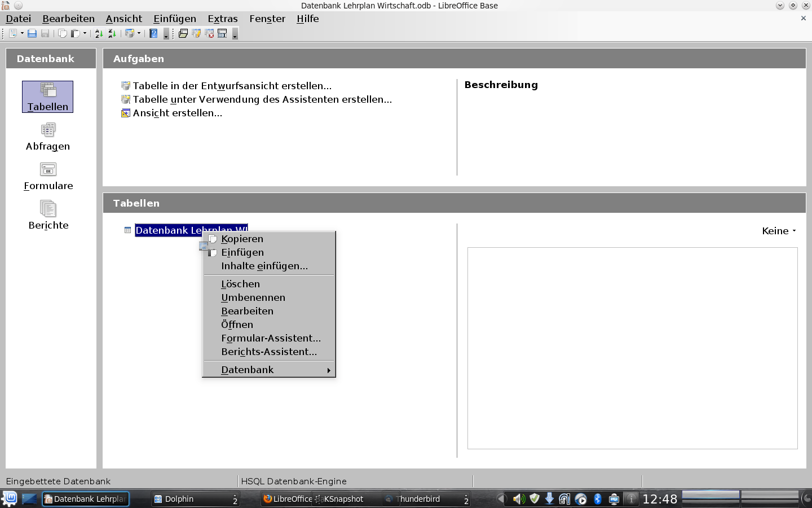Sort tables descending Z to A
The height and width of the screenshot is (508, 812).
(x=112, y=34)
